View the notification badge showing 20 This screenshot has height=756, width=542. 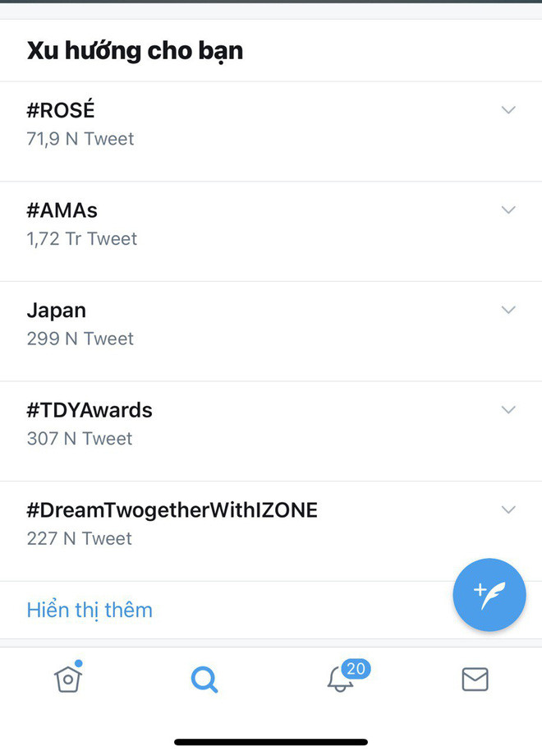pos(356,669)
